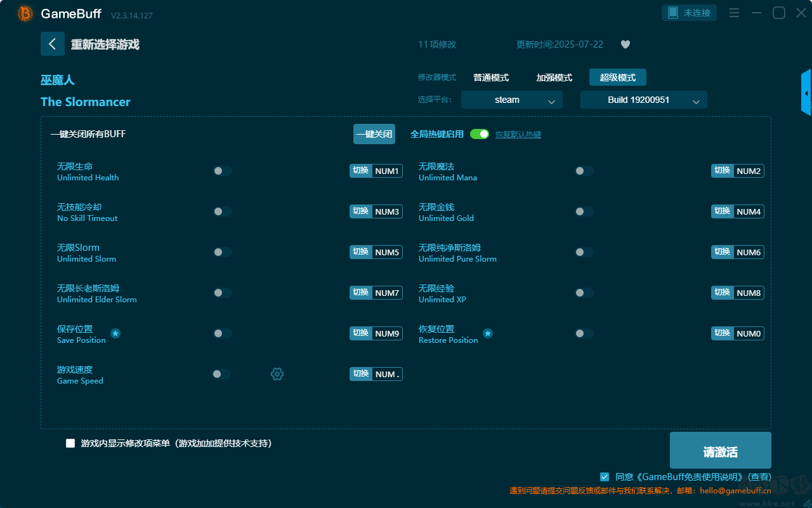
Task: Click the back arrow icon
Action: [x=52, y=44]
